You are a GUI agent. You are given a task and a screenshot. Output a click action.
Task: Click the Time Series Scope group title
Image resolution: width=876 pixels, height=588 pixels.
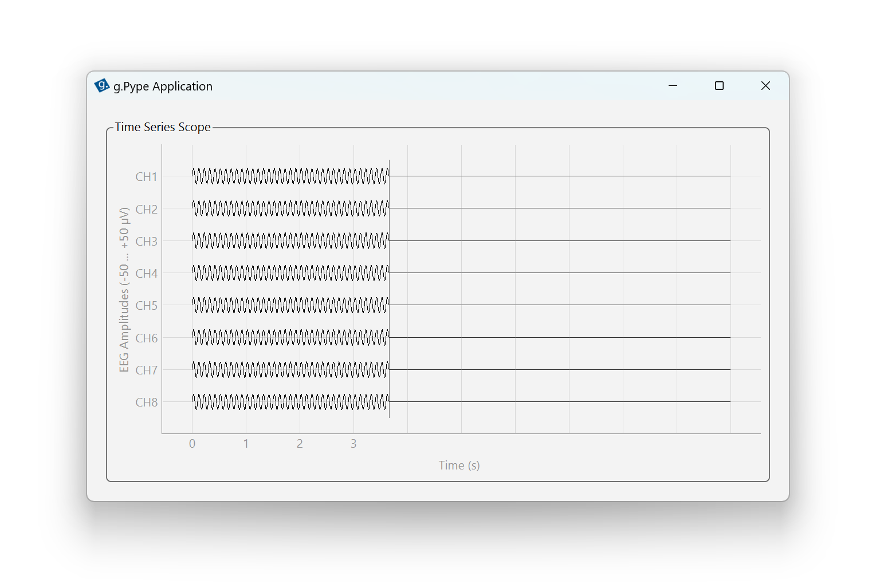click(163, 127)
